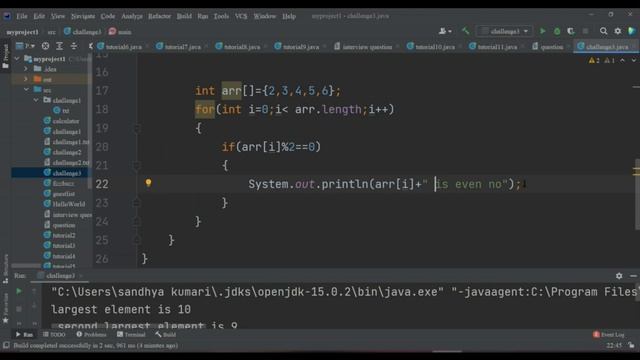The width and height of the screenshot is (640, 360).
Task: Toggle the tool window bars icon in the status bar
Action: [x=6, y=345]
